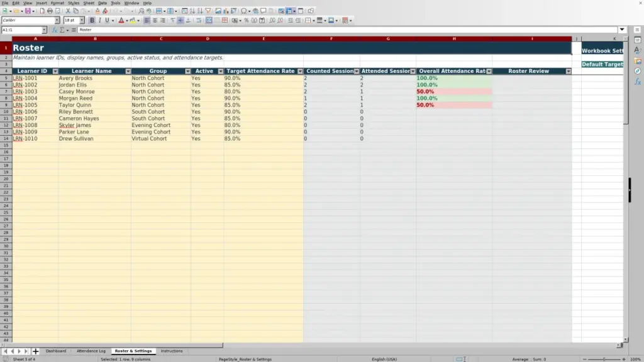Click the Insert Comment icon
The image size is (644, 362).
[264, 11]
